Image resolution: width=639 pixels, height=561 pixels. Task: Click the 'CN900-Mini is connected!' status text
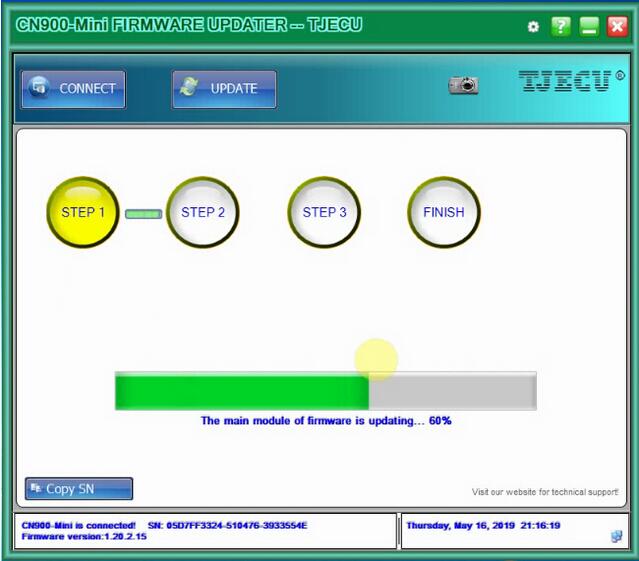[x=78, y=525]
